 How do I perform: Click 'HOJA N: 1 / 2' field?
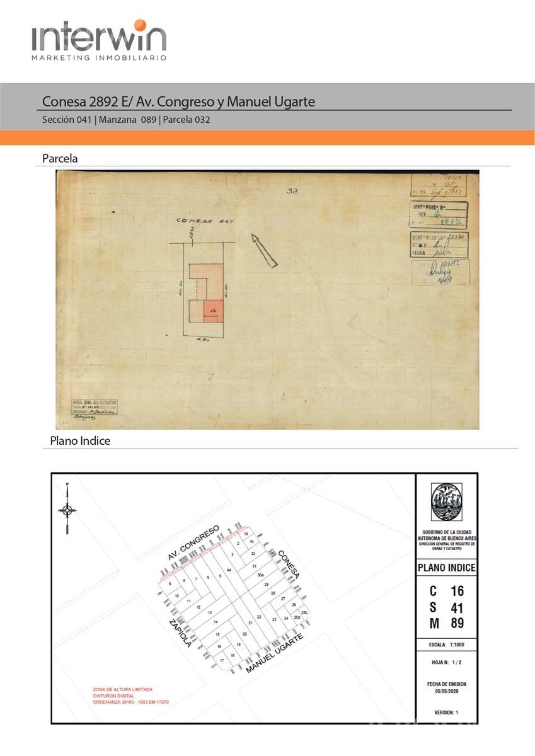(447, 662)
